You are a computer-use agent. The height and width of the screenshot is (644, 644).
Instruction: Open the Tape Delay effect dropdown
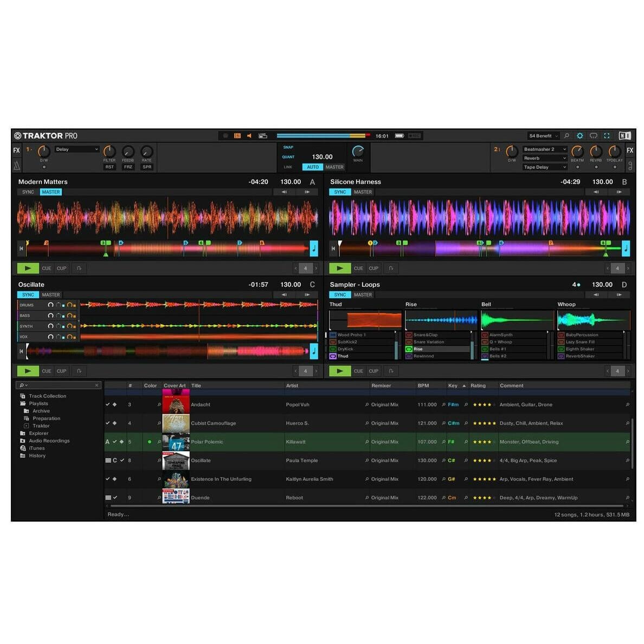click(x=545, y=167)
